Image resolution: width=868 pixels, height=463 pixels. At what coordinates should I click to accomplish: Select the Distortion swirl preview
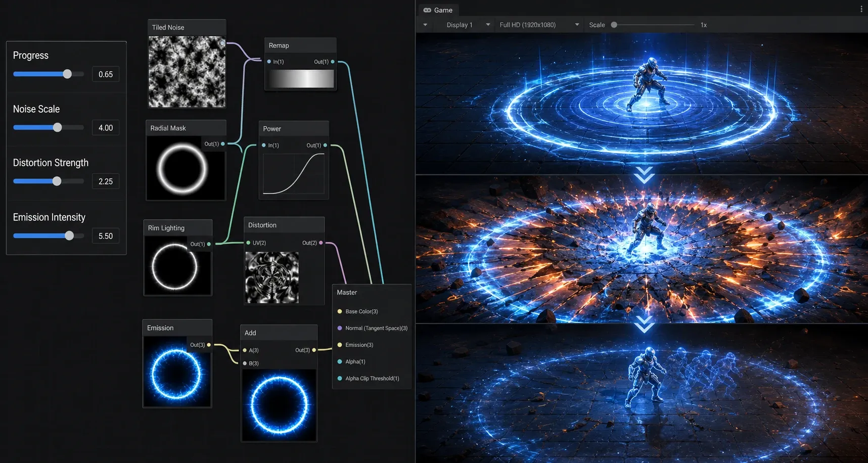pyautogui.click(x=272, y=277)
